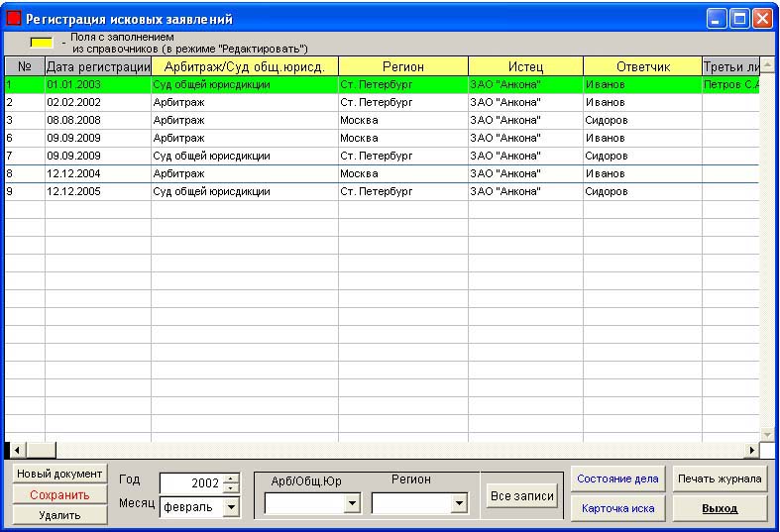This screenshot has height=532, width=780.
Task: Maximize the Регистрация исковых заявлений window
Action: [739, 19]
